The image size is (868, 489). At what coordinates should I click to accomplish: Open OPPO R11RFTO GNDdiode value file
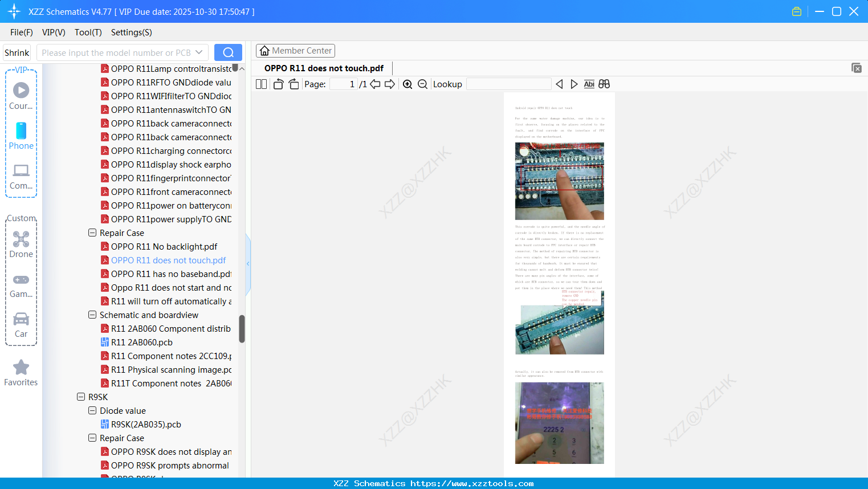click(x=171, y=83)
